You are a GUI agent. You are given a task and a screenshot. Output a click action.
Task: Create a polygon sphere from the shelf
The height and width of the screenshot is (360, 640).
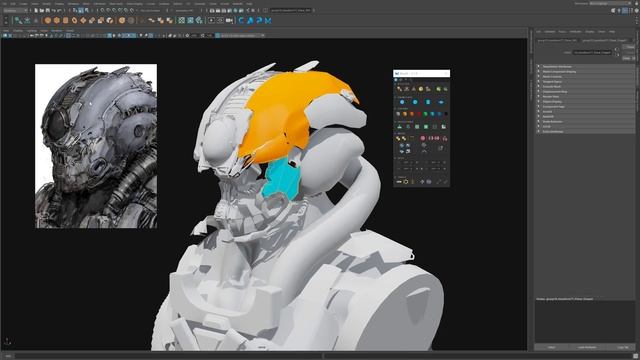point(48,20)
